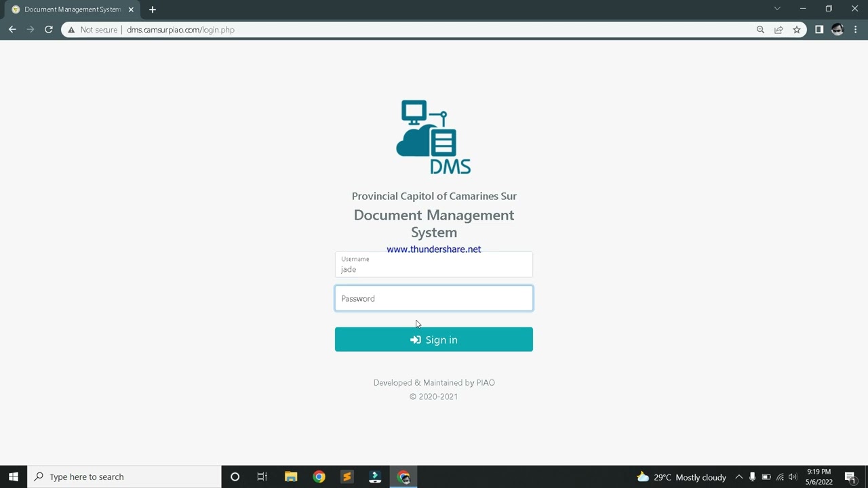Open Task View on the taskbar
868x488 pixels.
[262, 477]
